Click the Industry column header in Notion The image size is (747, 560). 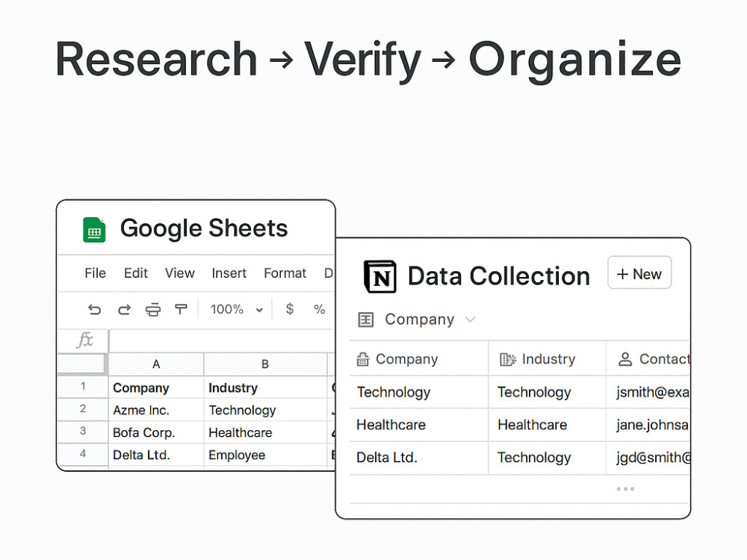[x=548, y=359]
